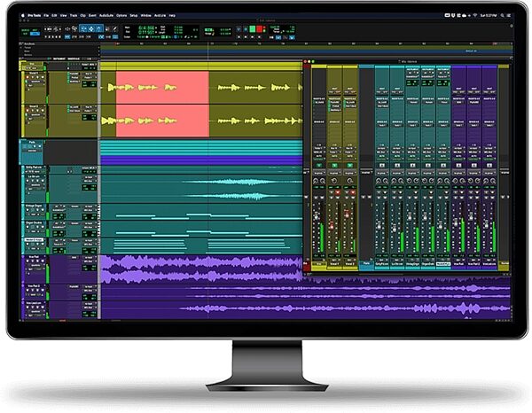Screen dimensions: 532x413
Task: Click the Vox Pad volume fader in mixer
Action: point(456,222)
